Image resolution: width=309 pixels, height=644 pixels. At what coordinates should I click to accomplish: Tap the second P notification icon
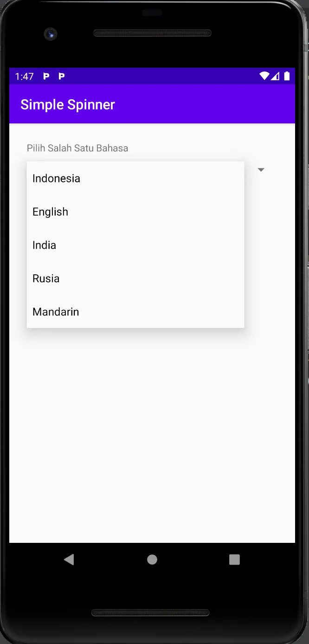pos(61,76)
